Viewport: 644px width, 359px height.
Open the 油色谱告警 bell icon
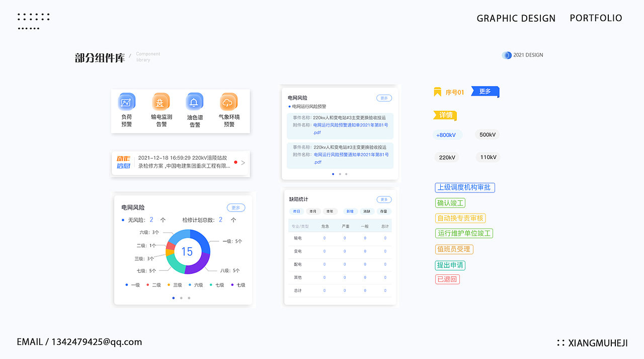pos(194,102)
